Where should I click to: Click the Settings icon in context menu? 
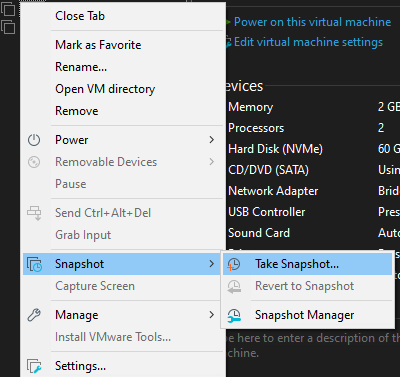(34, 366)
